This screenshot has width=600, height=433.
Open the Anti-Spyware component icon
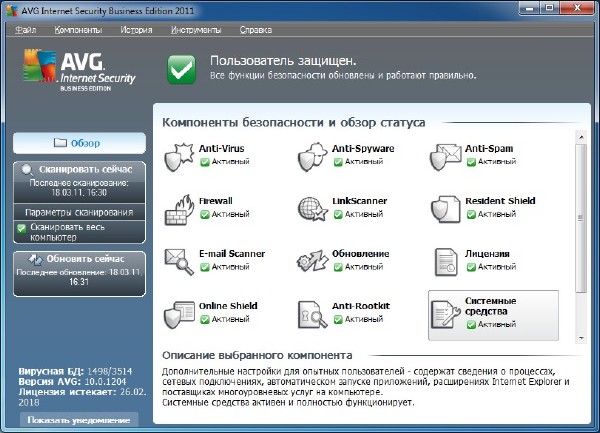[312, 156]
